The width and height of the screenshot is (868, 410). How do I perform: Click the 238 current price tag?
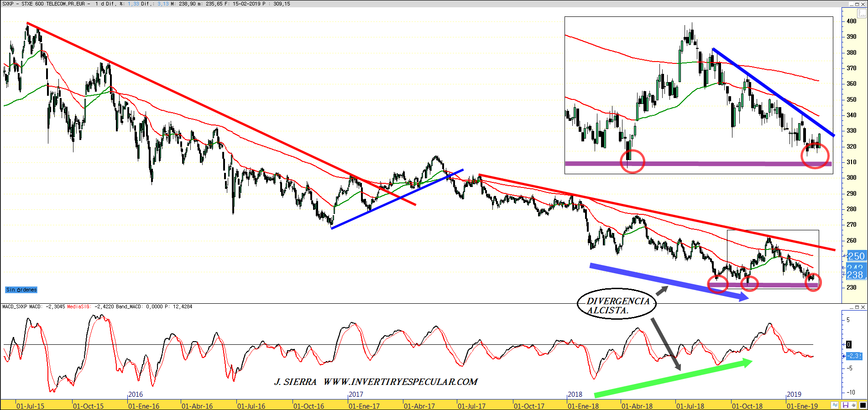pyautogui.click(x=855, y=275)
